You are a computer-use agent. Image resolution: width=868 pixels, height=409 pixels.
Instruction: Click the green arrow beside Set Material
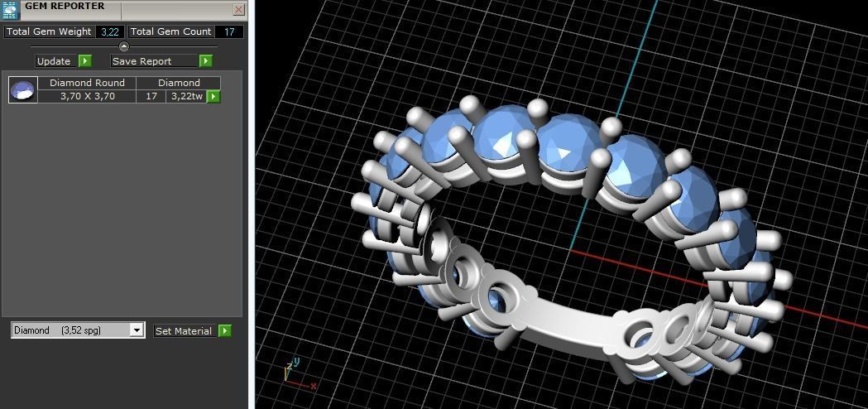click(225, 331)
